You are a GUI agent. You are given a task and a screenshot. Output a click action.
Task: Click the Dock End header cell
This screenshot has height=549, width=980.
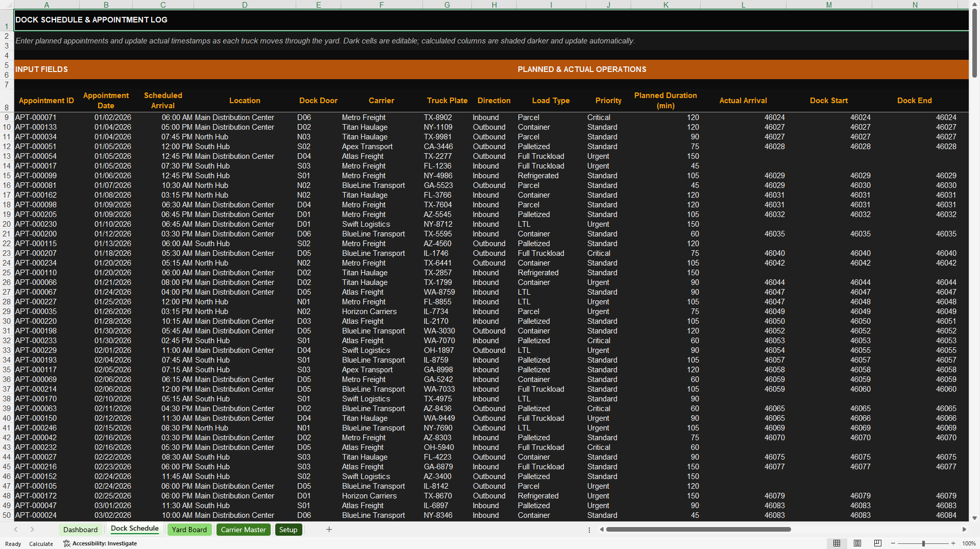pos(915,101)
